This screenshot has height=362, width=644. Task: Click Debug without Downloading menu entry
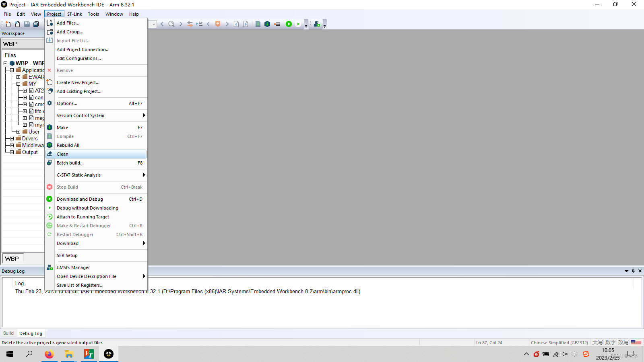[x=96, y=208]
